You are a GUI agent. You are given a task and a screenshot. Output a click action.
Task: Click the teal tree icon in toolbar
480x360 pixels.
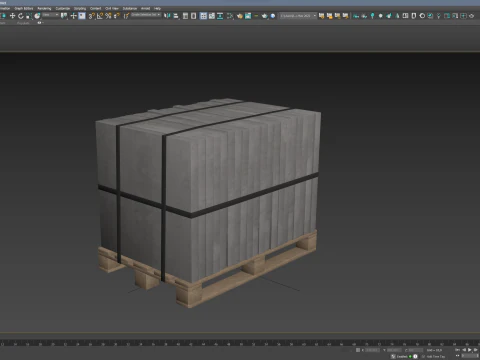[372, 16]
